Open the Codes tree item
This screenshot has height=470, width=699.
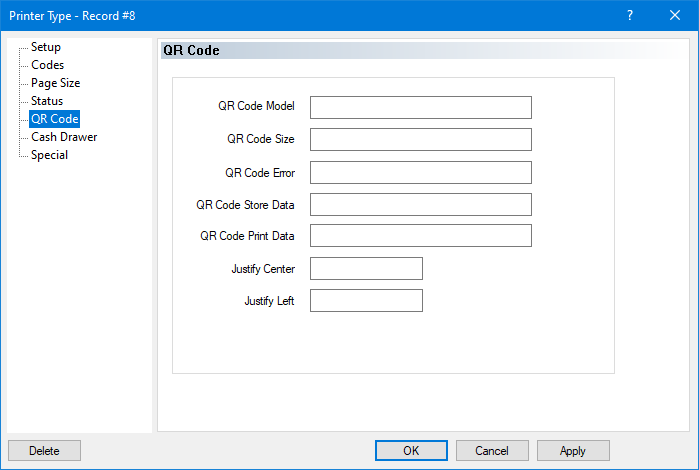47,65
